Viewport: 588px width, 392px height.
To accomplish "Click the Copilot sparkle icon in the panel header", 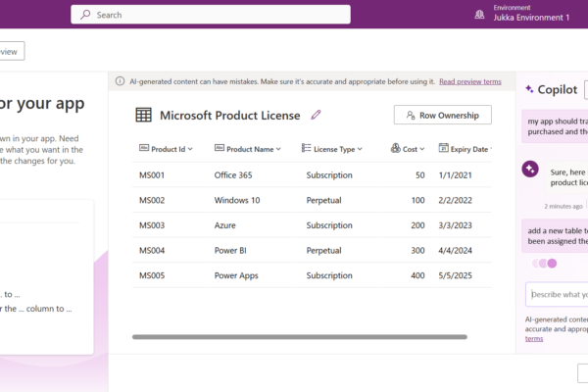I will [x=529, y=89].
